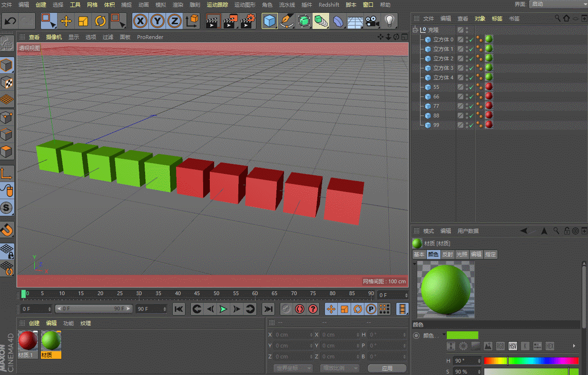Open the 缩放比例 dropdown
Image resolution: width=588 pixels, height=375 pixels.
click(340, 368)
